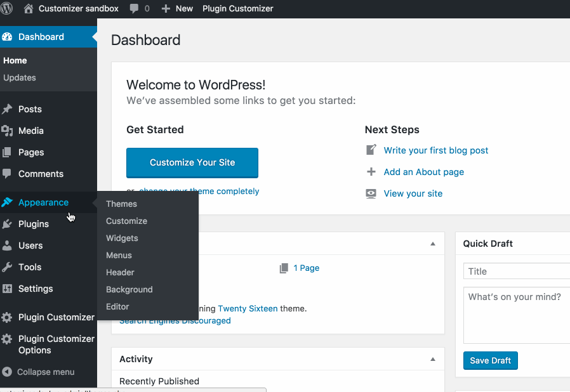The image size is (570, 392).
Task: Click the view icon beside View your site
Action: pos(371,193)
